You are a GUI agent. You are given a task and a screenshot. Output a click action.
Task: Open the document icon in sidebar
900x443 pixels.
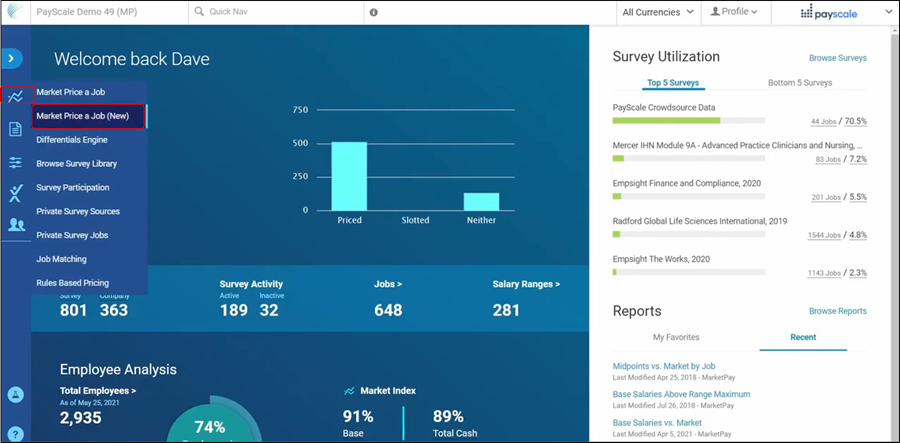(15, 129)
